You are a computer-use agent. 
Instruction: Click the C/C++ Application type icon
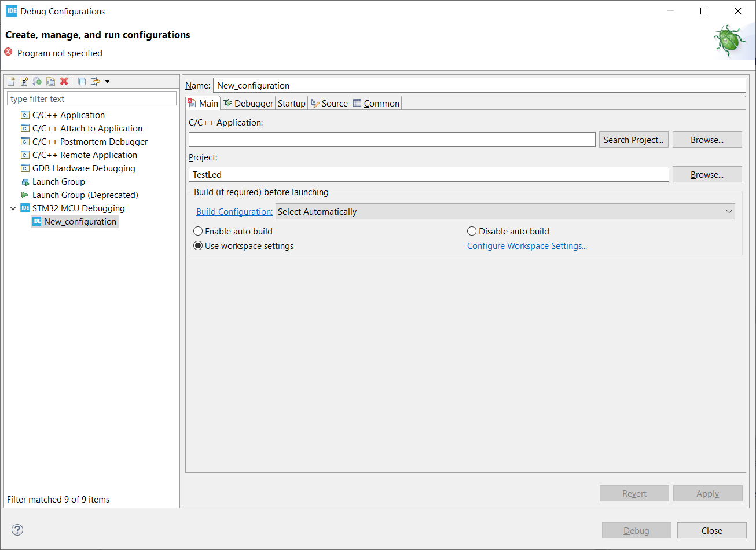(x=25, y=115)
